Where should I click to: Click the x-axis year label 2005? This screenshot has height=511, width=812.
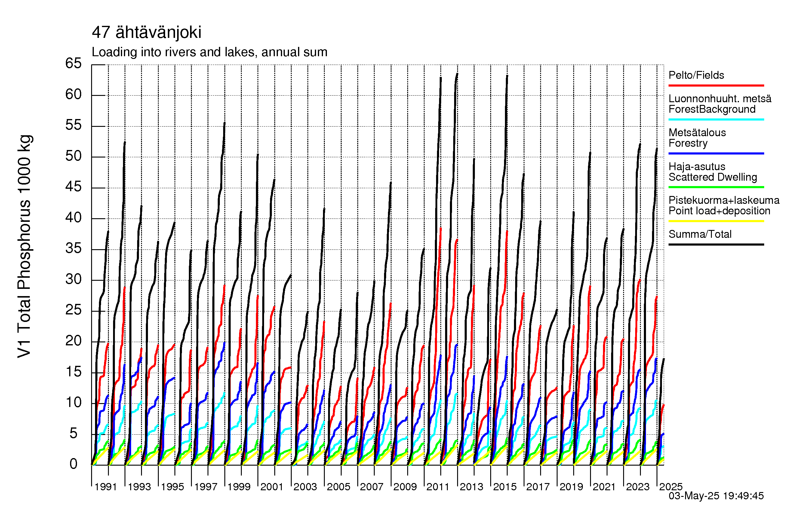pyautogui.click(x=339, y=487)
